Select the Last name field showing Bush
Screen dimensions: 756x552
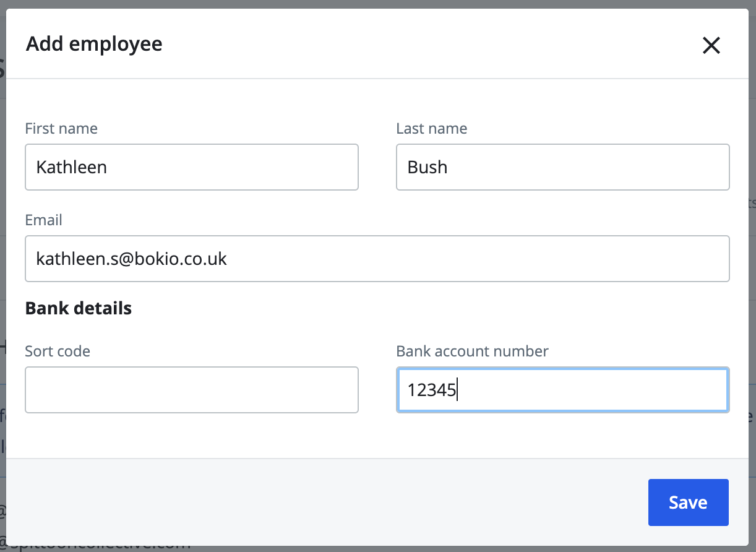point(562,167)
